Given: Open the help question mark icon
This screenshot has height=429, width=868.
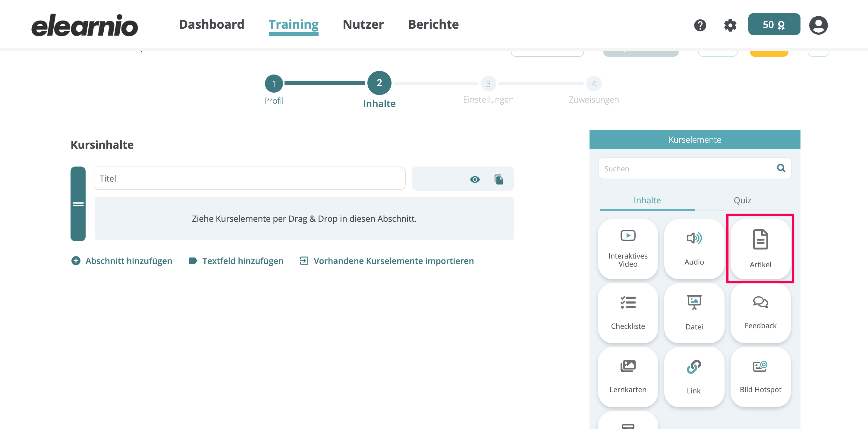Looking at the screenshot, I should pos(700,25).
